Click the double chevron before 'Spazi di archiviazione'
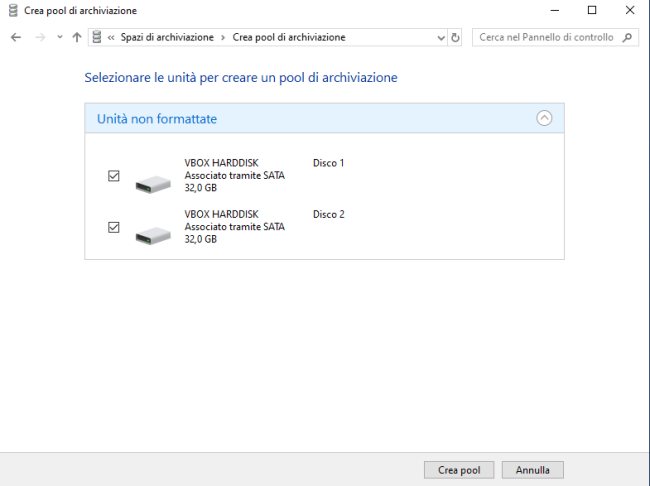This screenshot has height=486, width=650. [111, 38]
